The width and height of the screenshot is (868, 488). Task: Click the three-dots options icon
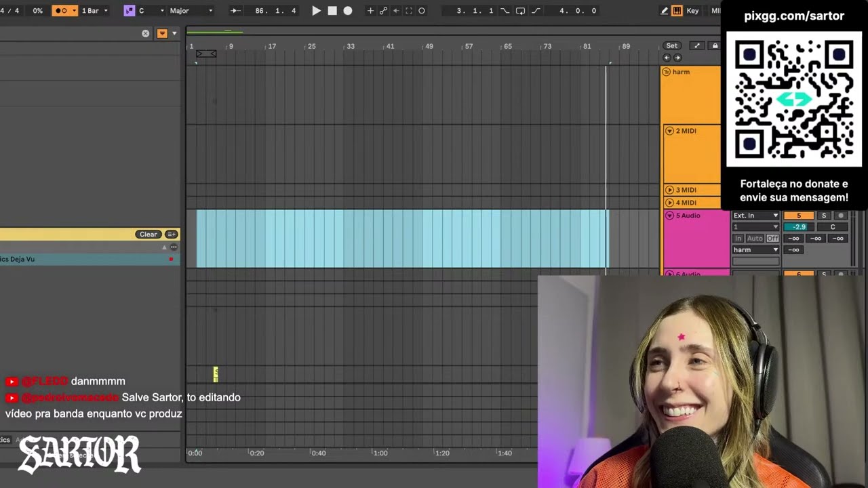pos(174,247)
